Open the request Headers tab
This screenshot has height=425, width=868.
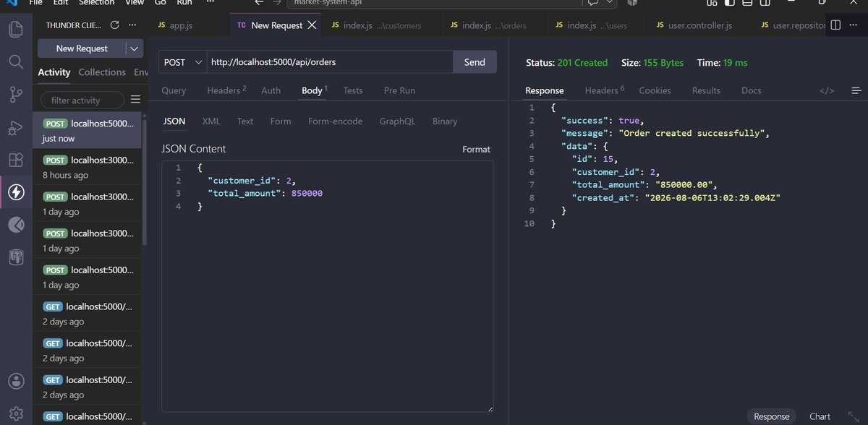[226, 90]
